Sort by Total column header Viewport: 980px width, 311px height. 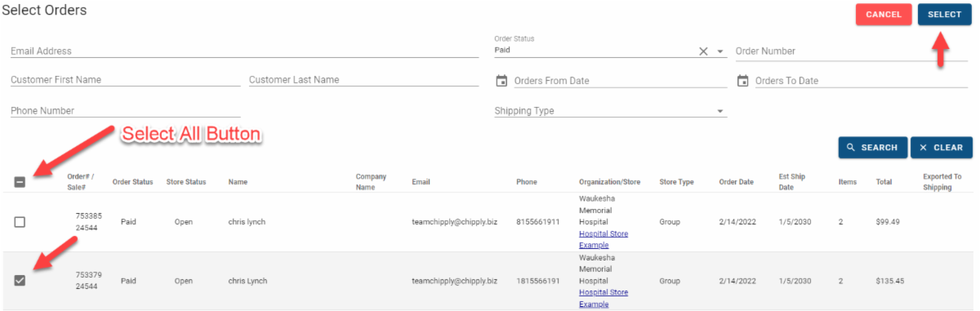pos(884,182)
